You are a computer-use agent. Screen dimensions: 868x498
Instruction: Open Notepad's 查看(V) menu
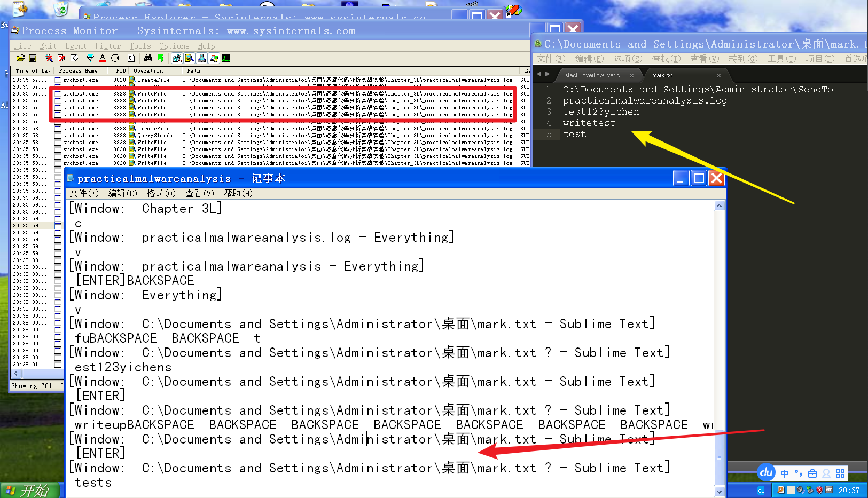tap(200, 193)
